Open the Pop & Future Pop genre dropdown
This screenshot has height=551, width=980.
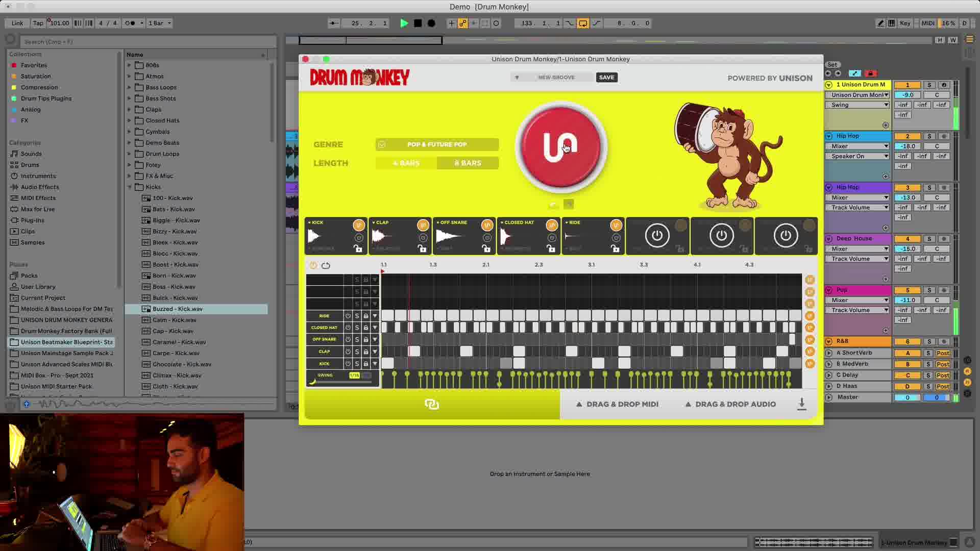click(437, 144)
